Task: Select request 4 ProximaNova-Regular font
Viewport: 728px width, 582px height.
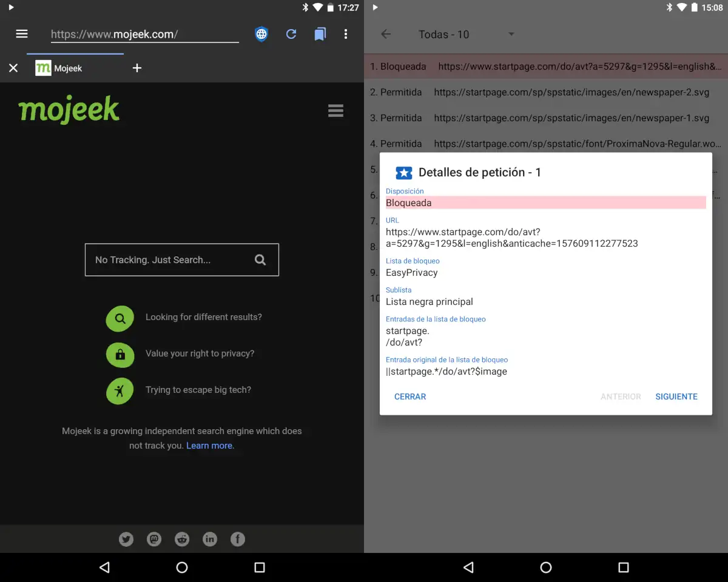Action: pyautogui.click(x=546, y=144)
